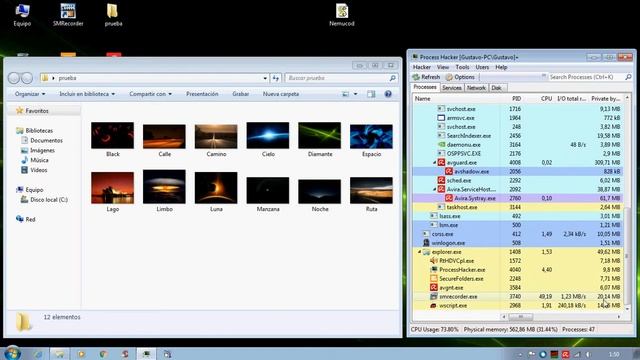This screenshot has height=360, width=640.
Task: Select the Processes tab
Action: pyautogui.click(x=425, y=87)
